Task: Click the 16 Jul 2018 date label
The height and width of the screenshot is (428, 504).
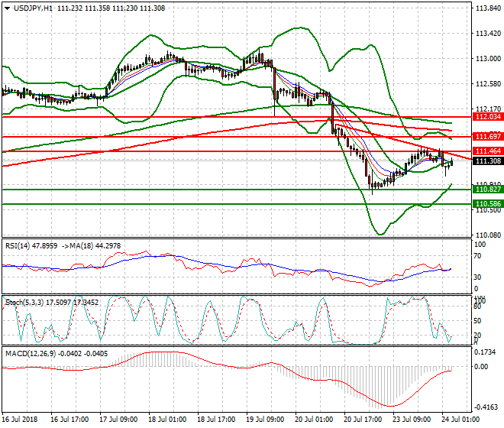Action: (21, 420)
